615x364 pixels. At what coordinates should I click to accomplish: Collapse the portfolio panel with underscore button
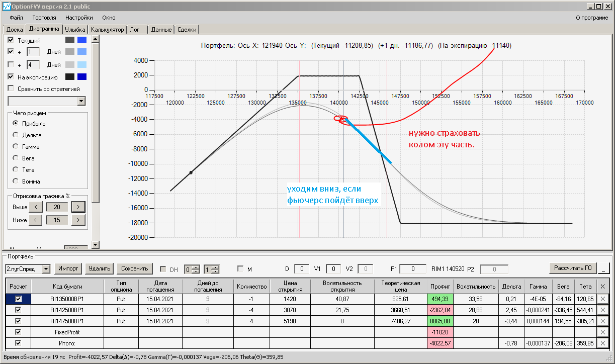coord(603,268)
